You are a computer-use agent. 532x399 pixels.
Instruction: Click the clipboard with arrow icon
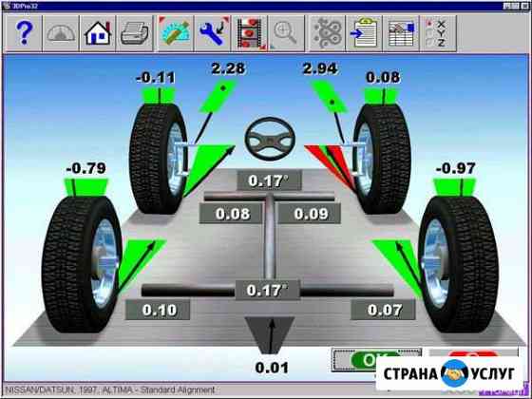[x=364, y=33]
